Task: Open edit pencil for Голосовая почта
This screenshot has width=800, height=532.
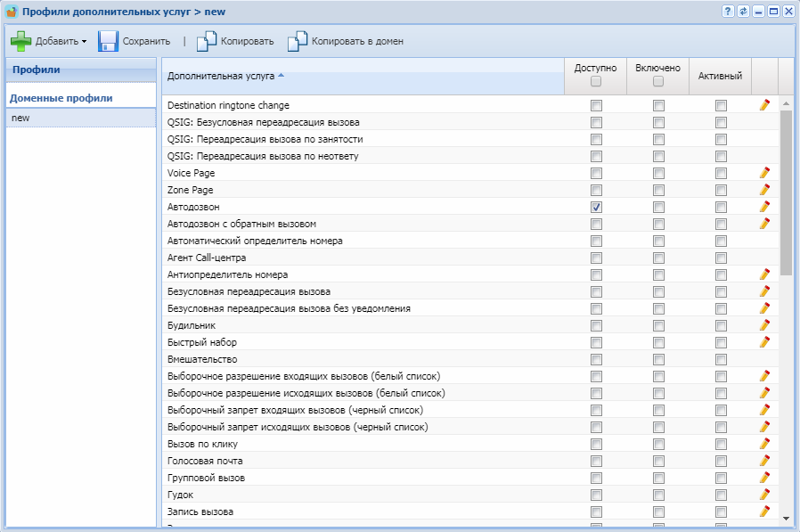Action: 764,461
